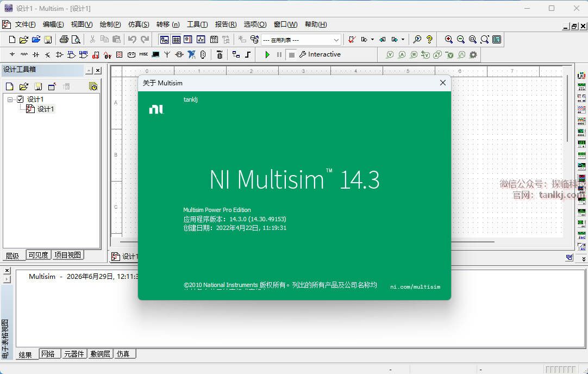Stop the simulation
588x374 pixels.
pyautogui.click(x=291, y=55)
